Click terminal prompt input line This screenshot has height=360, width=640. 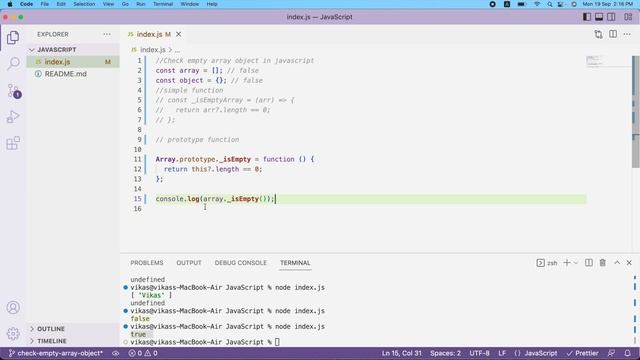point(204,342)
